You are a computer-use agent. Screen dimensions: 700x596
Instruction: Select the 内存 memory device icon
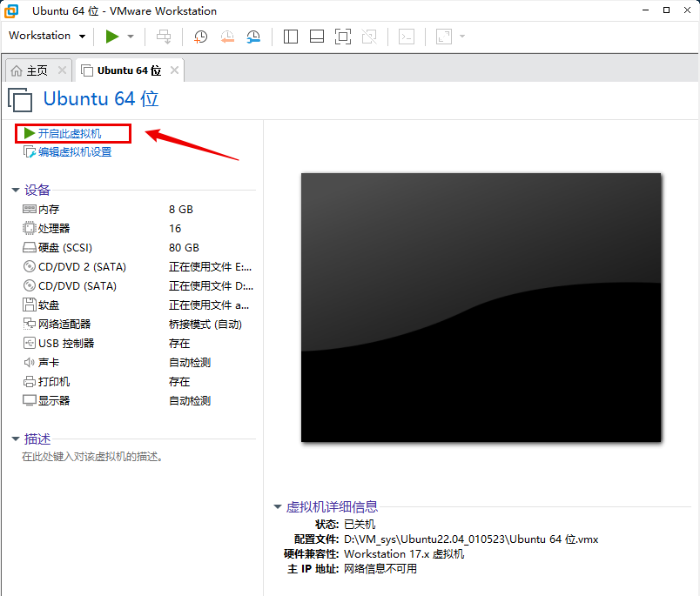pos(30,209)
